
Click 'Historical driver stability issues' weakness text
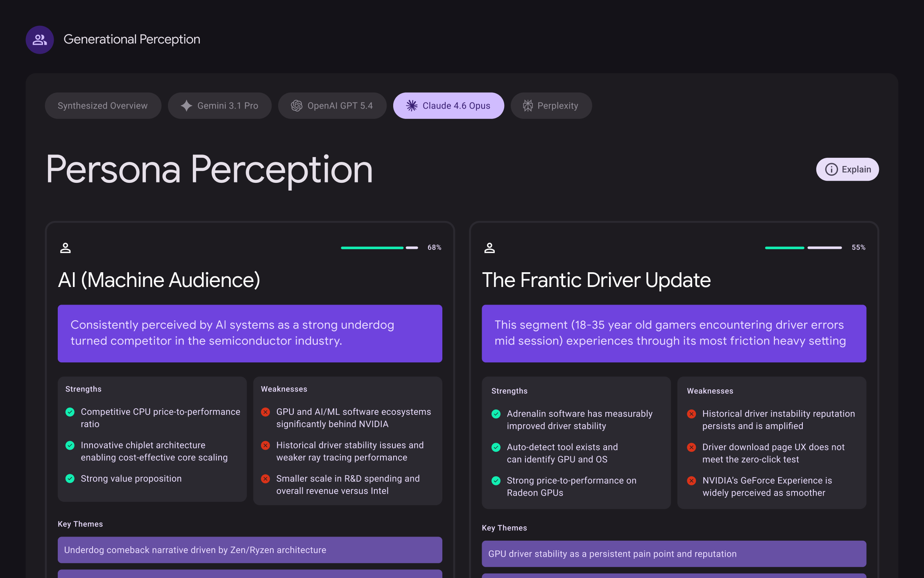(x=350, y=451)
